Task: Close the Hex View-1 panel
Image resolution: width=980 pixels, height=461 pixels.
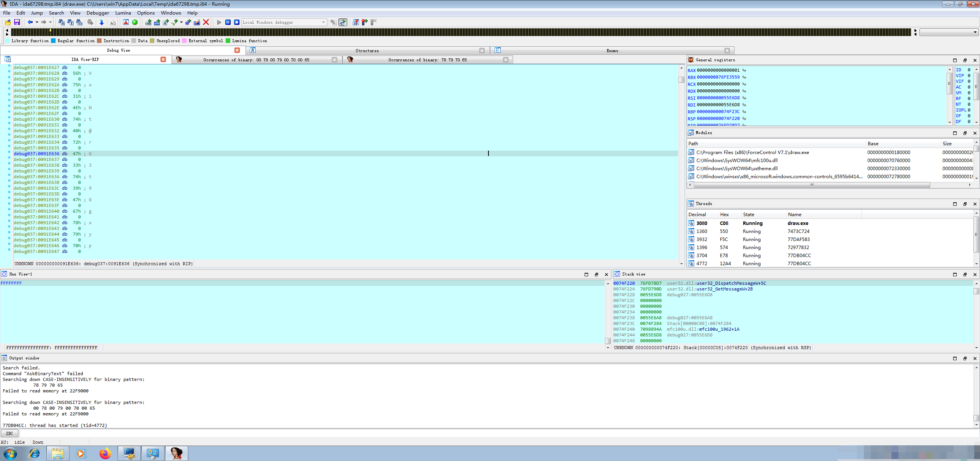Action: (x=606, y=274)
